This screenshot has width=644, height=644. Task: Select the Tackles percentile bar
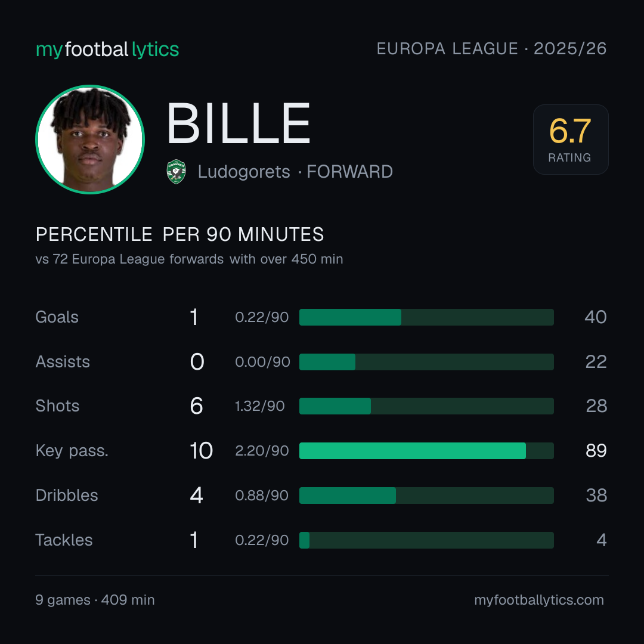426,540
